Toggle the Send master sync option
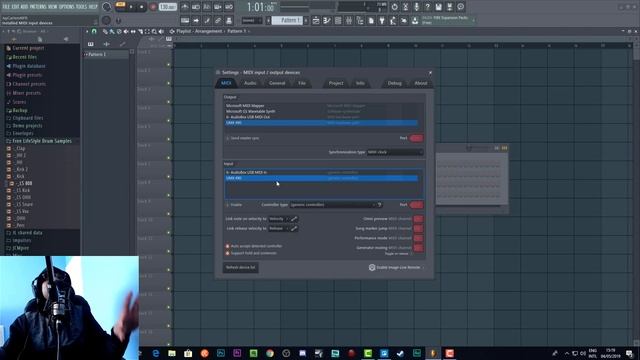The height and width of the screenshot is (360, 640). (242, 138)
